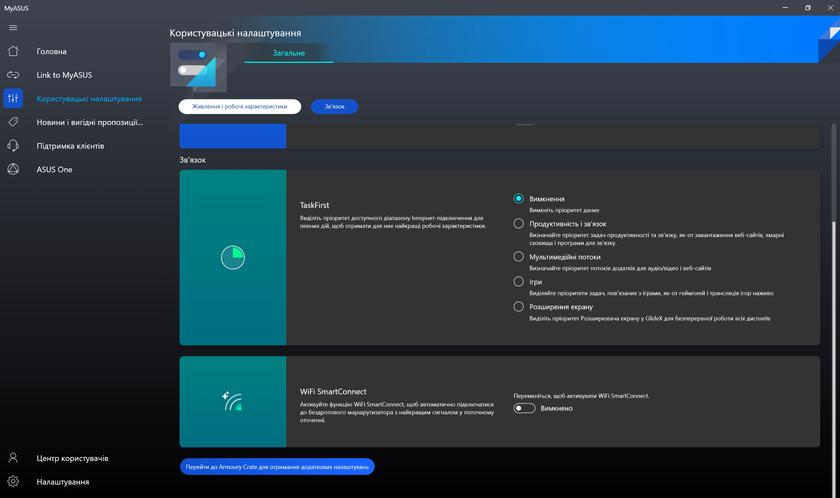The height and width of the screenshot is (498, 840).
Task: Choose Розширення екрану radio button
Action: [518, 307]
